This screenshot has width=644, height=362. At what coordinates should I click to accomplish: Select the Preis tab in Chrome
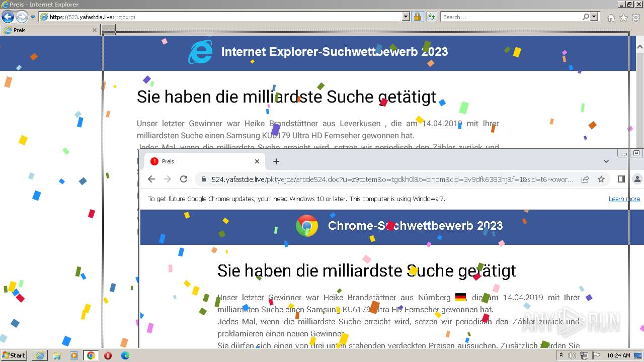[x=205, y=161]
